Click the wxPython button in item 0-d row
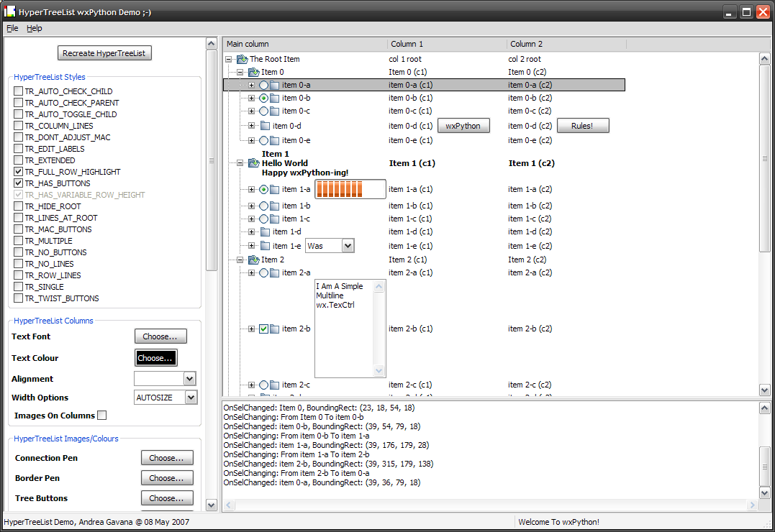This screenshot has height=532, width=775. (463, 126)
